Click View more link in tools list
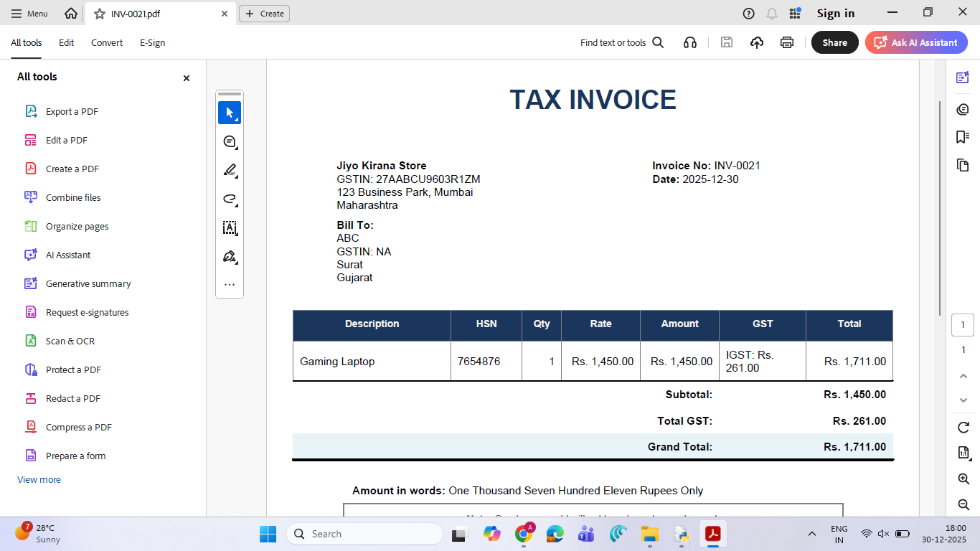Screen dimensions: 980x551 click(39, 479)
